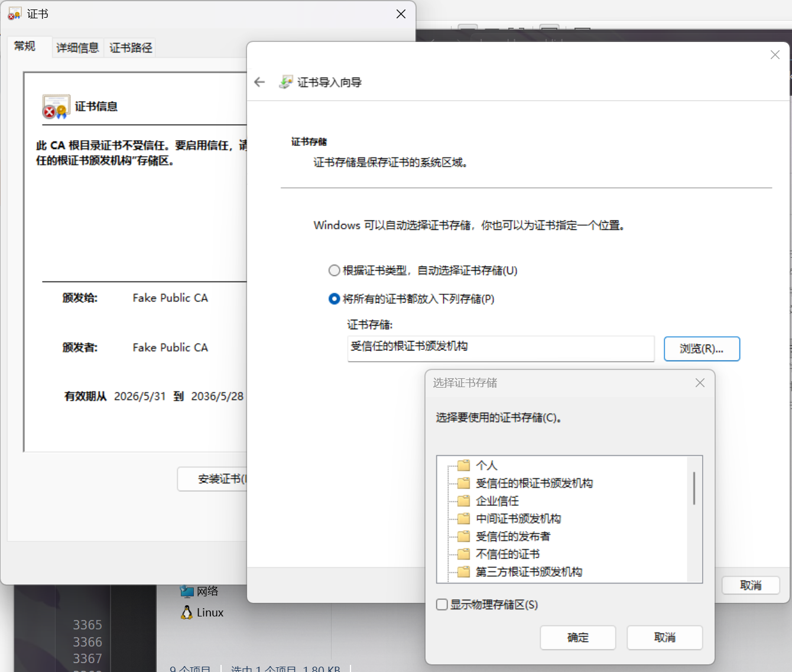
Task: Click the 证书 window title icon
Action: click(x=14, y=14)
